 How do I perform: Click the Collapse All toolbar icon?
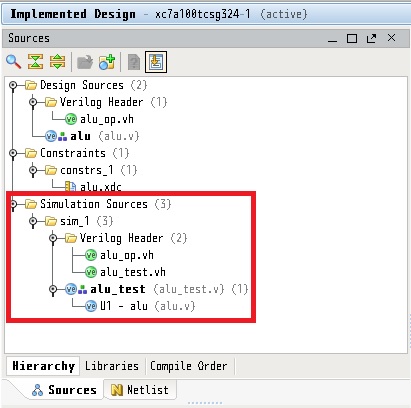click(35, 62)
